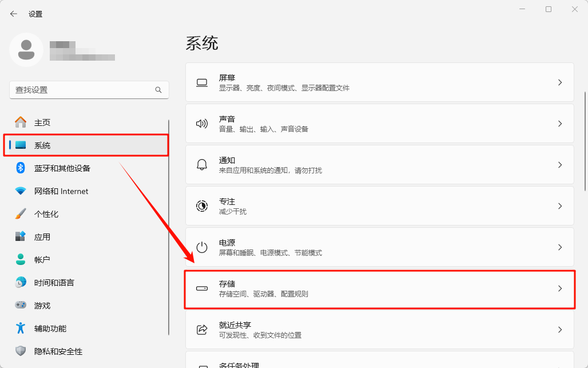The height and width of the screenshot is (368, 588).
Task: Click the 游戏 controller icon
Action: (x=21, y=306)
